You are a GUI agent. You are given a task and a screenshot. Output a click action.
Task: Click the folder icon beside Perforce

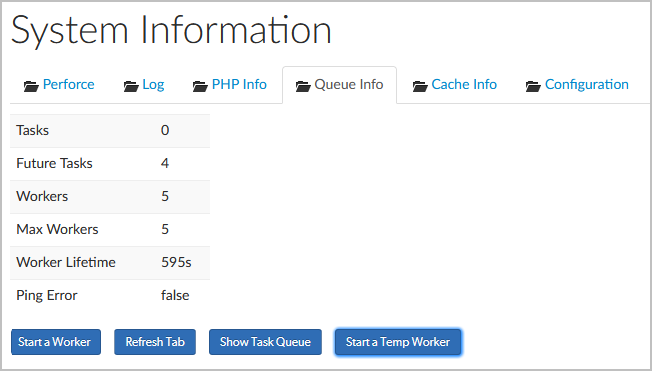coord(31,86)
